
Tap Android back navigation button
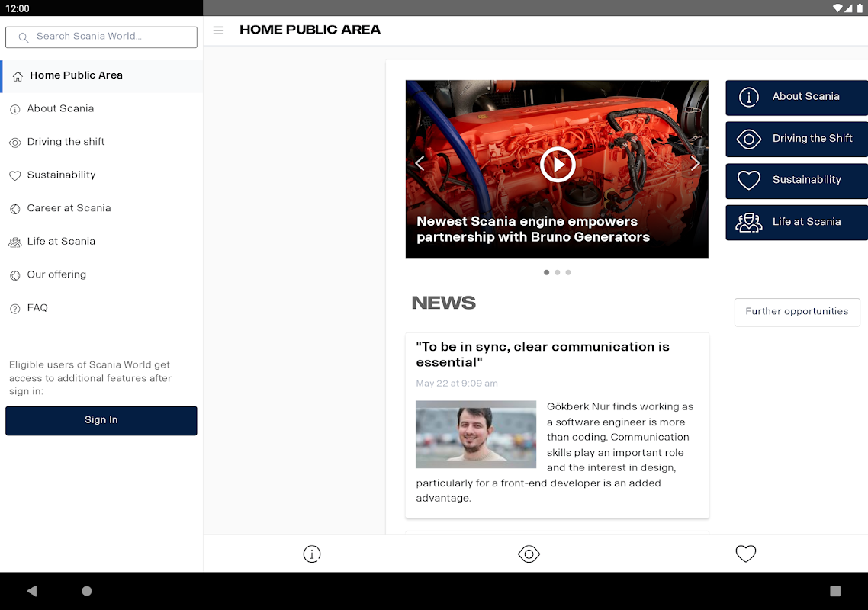point(32,591)
